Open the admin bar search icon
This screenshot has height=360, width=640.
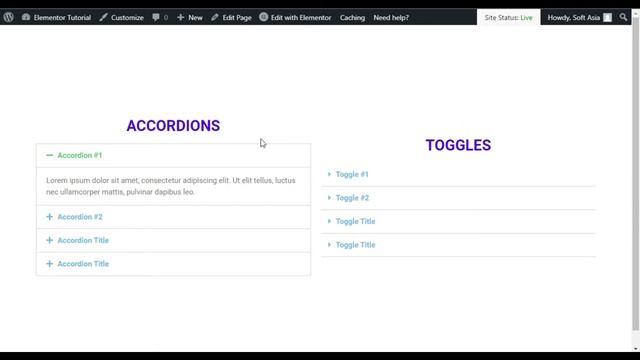pos(623,17)
